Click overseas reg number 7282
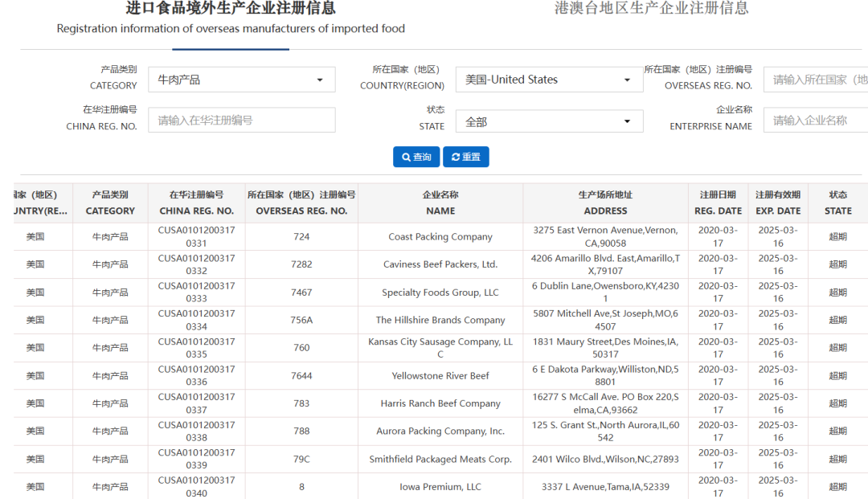This screenshot has width=868, height=499. click(x=301, y=264)
